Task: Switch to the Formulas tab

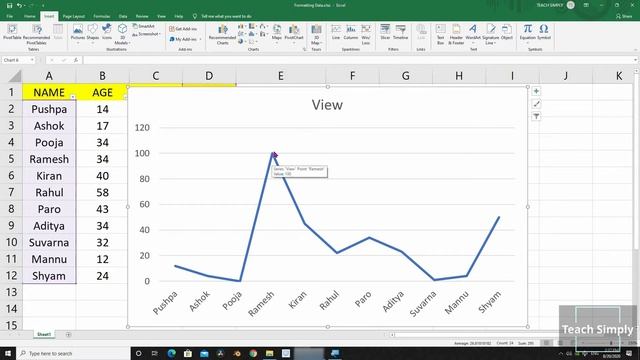Action: 102,16
